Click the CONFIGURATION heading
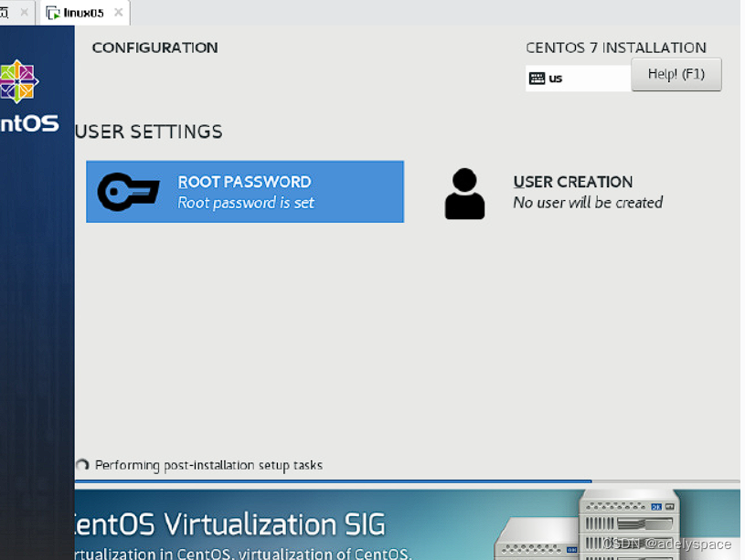Image resolution: width=745 pixels, height=560 pixels. coord(154,48)
